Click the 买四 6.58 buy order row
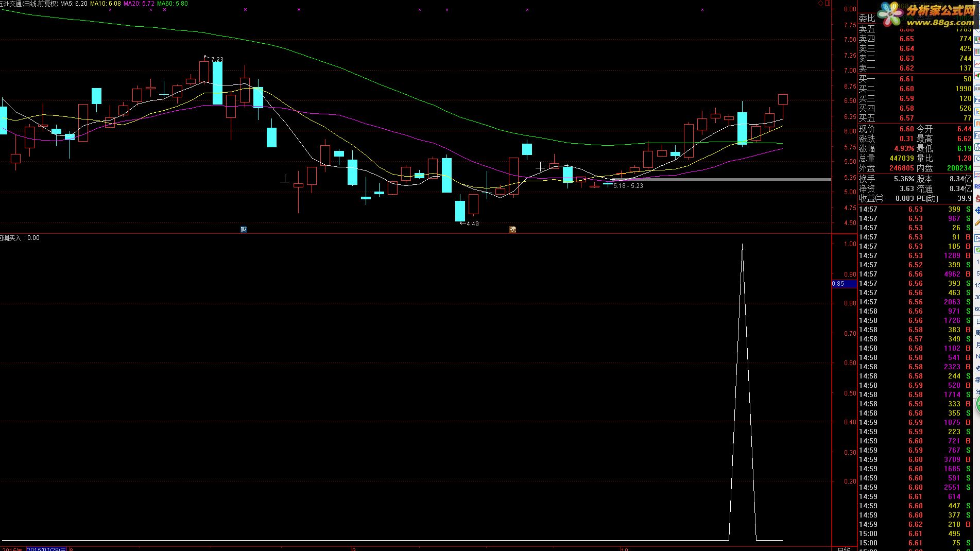The height and width of the screenshot is (551, 980). (915, 108)
